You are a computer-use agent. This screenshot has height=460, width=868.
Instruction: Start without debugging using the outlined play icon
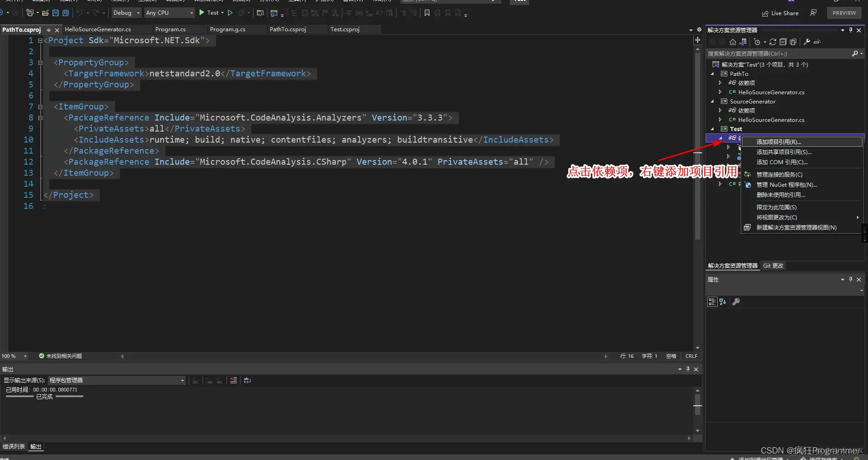(230, 13)
